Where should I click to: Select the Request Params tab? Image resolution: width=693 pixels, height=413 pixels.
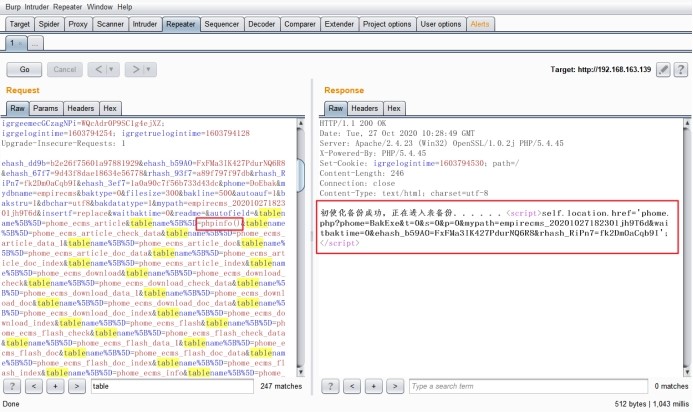(x=46, y=108)
